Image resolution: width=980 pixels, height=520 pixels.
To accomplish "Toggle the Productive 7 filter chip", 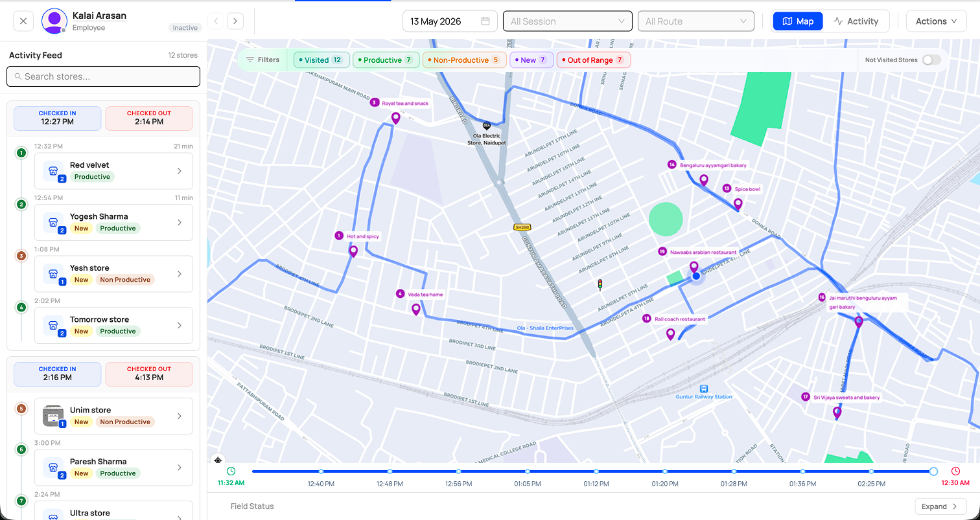I will (x=386, y=60).
